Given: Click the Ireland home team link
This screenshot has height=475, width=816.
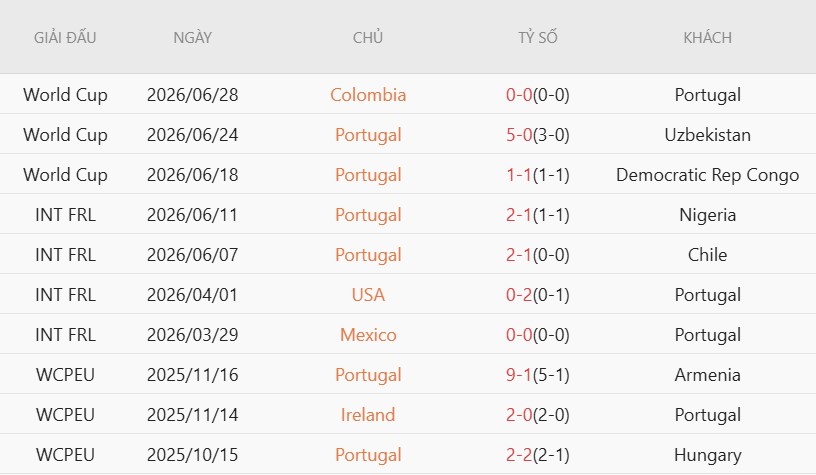Looking at the screenshot, I should [x=368, y=415].
